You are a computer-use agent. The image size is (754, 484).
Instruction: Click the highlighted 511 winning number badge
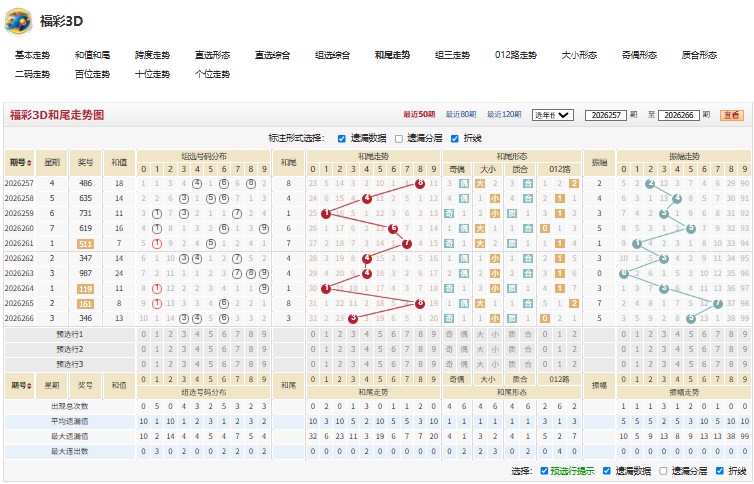tap(85, 244)
